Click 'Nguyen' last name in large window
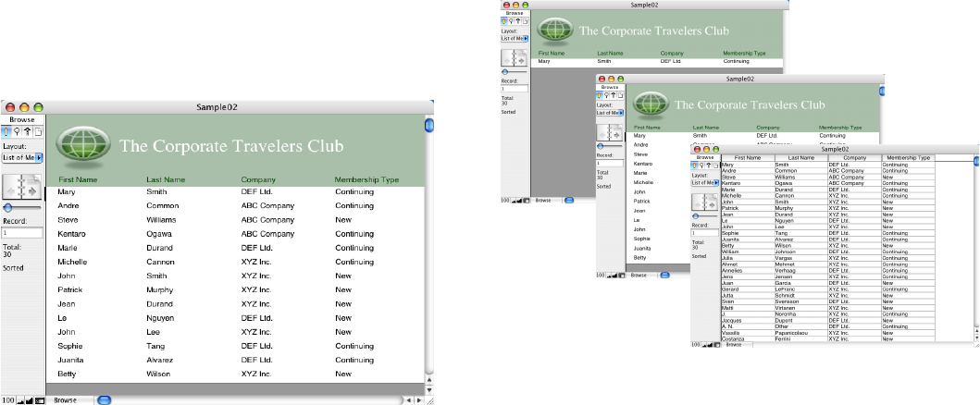Viewport: 980px width, 405px height. [x=160, y=318]
